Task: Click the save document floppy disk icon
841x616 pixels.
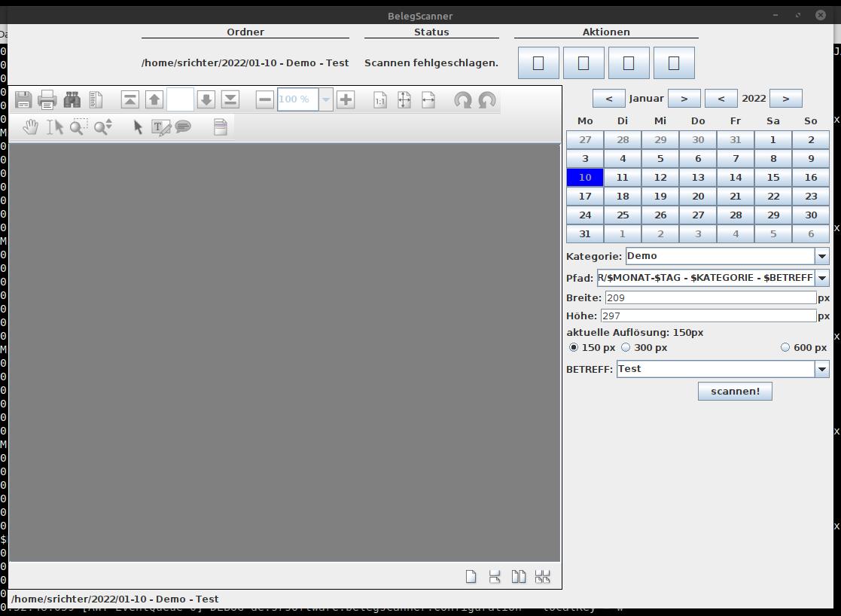Action: (x=23, y=99)
